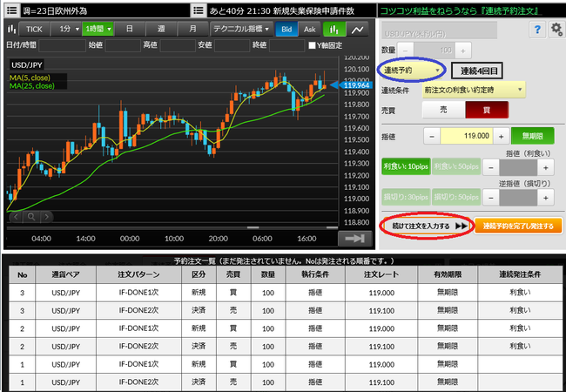The width and height of the screenshot is (566, 392).
Task: Select TICK chart timeframe
Action: tap(34, 29)
